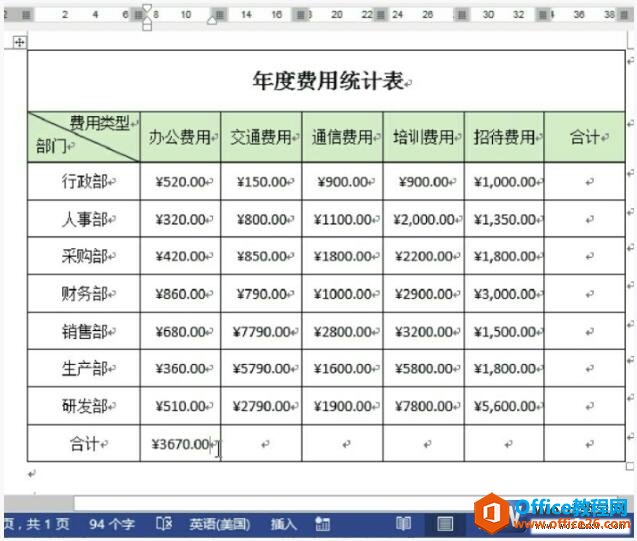
Task: Click the table move handle icon
Action: (19, 42)
